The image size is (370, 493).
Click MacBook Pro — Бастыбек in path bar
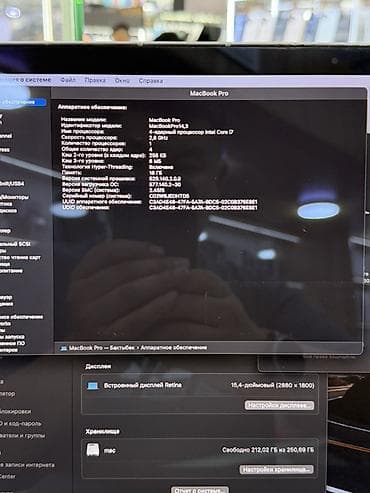coord(102,348)
